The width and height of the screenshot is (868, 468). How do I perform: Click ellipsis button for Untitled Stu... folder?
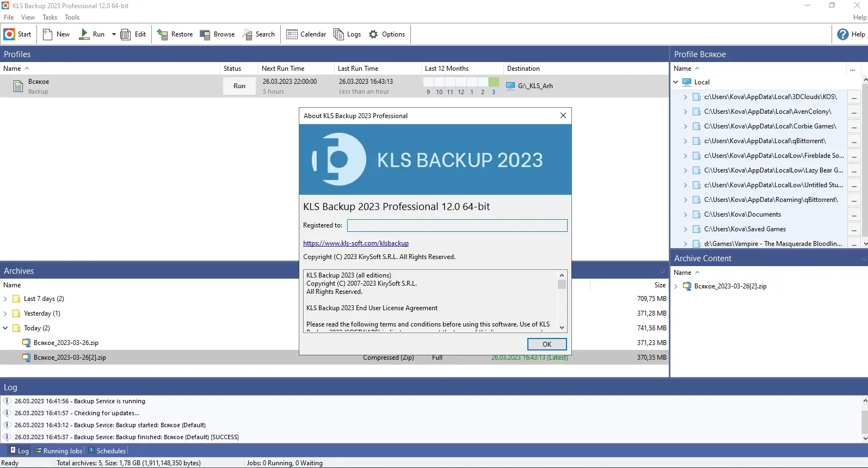[854, 186]
